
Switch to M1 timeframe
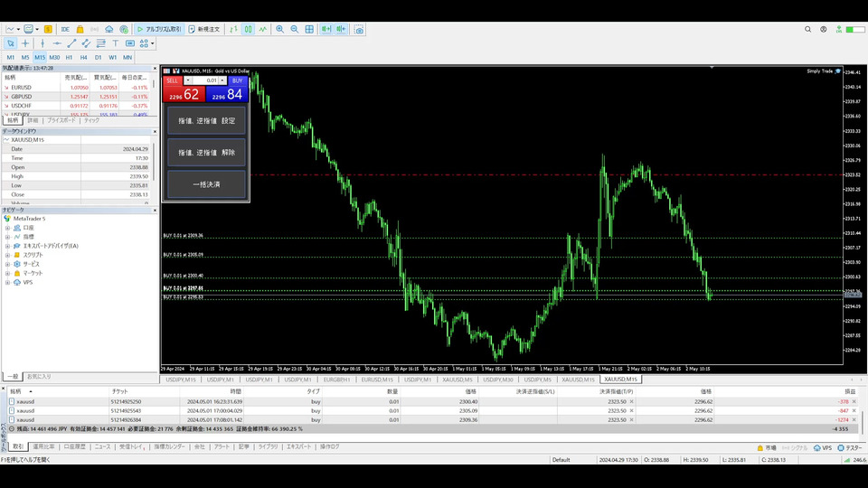coord(11,57)
